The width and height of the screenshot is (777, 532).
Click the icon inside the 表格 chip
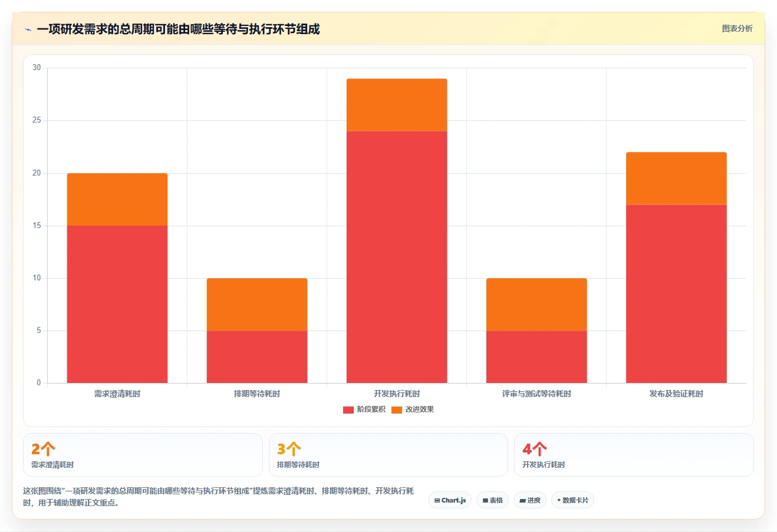(485, 500)
